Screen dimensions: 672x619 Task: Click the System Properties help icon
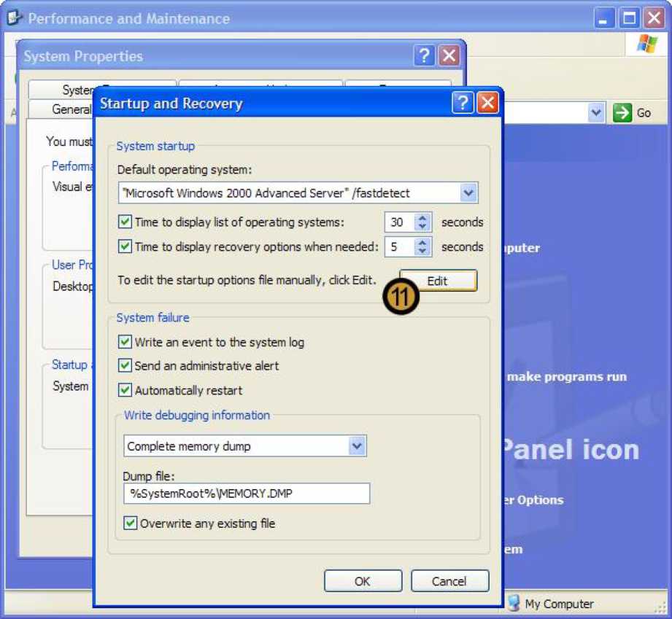click(x=424, y=55)
